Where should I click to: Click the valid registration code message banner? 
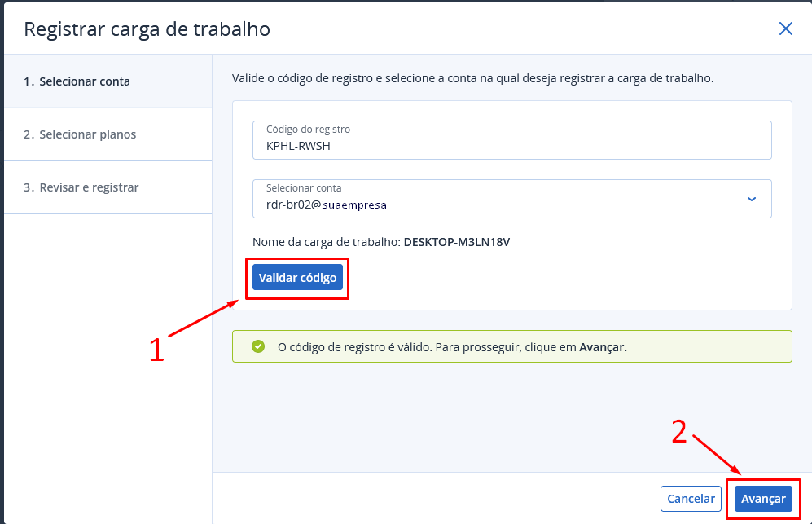[x=511, y=346]
